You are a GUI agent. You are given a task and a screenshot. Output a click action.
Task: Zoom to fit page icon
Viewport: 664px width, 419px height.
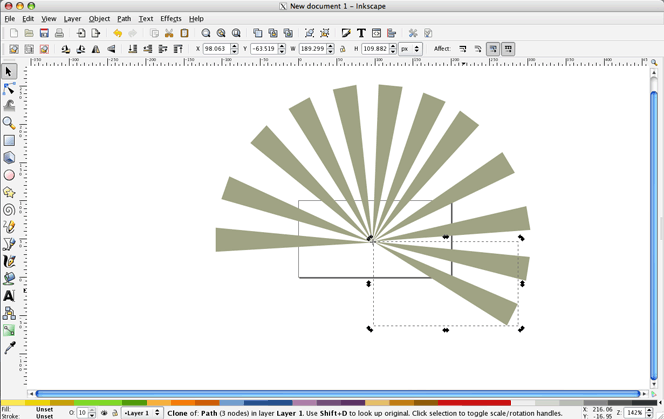[x=236, y=33]
